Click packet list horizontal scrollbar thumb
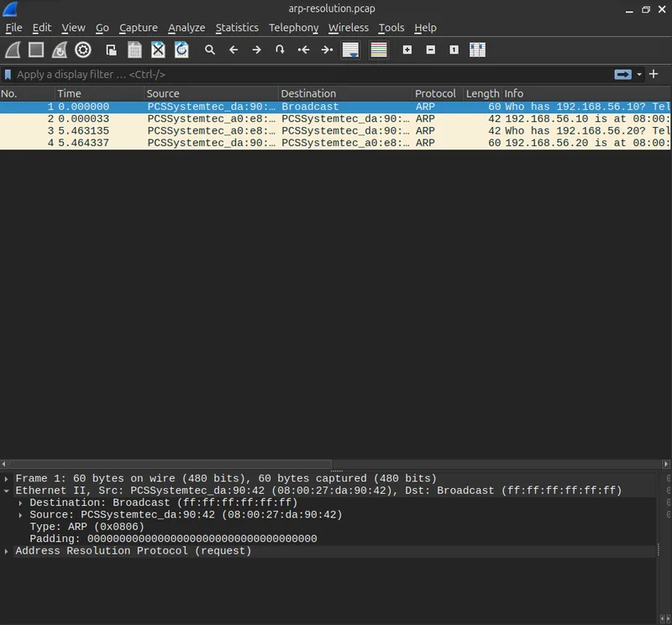672x625 pixels. (171, 464)
